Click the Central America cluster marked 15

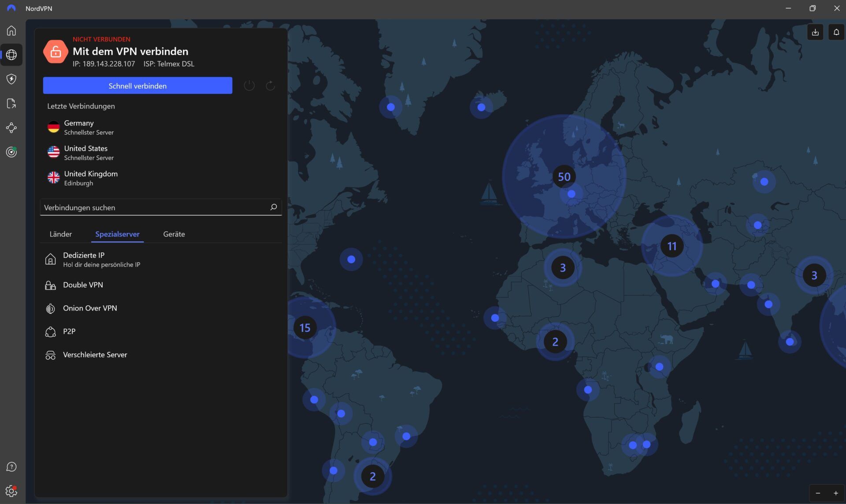tap(305, 327)
